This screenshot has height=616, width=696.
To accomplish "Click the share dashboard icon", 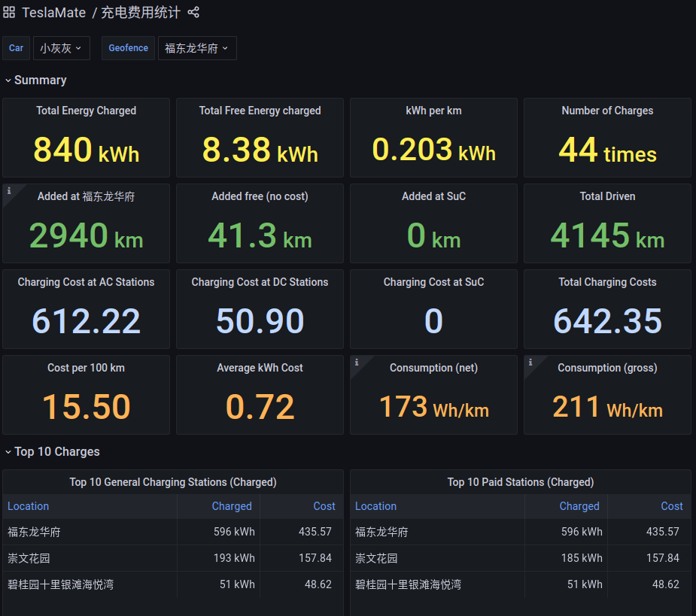I will [193, 12].
